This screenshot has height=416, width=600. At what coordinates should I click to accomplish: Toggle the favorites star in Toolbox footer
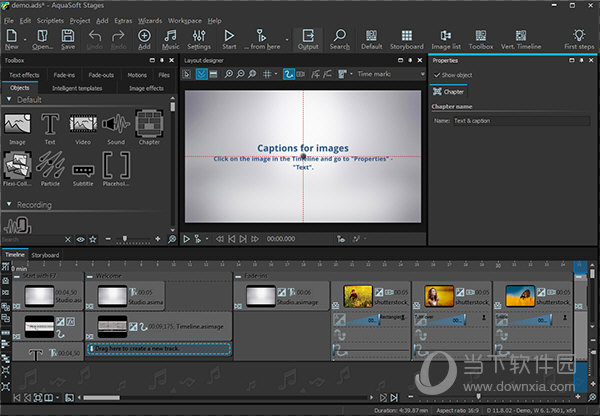[93, 240]
